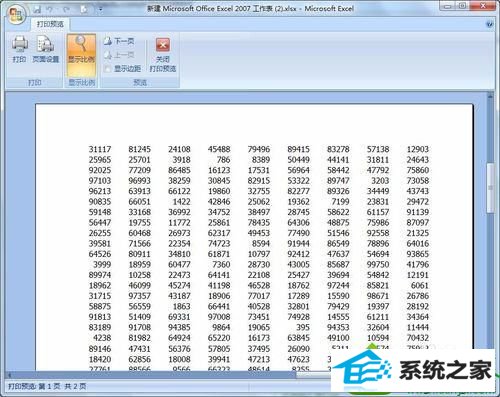Open 页面设置 page setup
The width and height of the screenshot is (500, 397).
pyautogui.click(x=46, y=49)
